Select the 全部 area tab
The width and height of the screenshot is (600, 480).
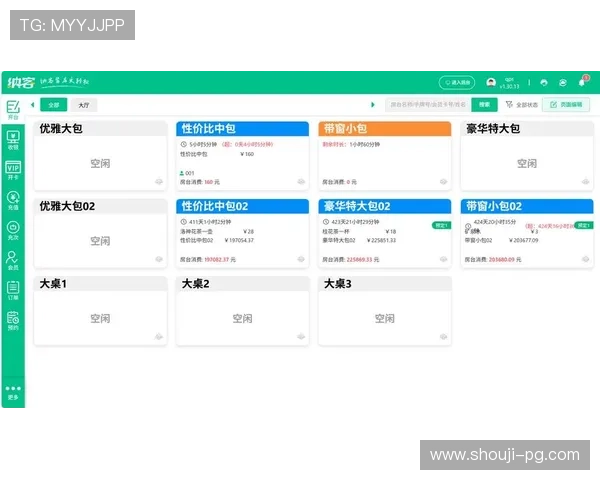click(x=54, y=104)
